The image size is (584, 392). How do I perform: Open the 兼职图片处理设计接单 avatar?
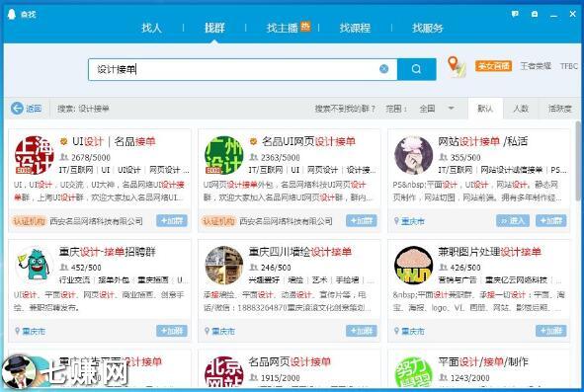click(x=413, y=265)
